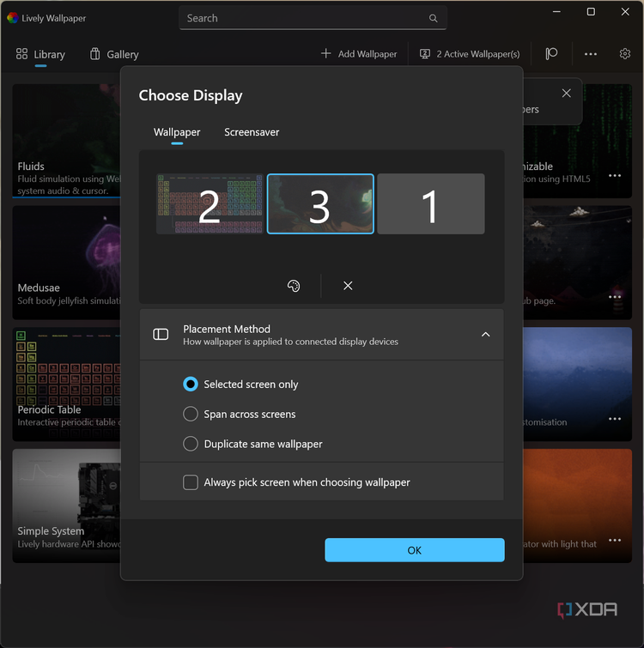Open the Patreon support icon

551,54
